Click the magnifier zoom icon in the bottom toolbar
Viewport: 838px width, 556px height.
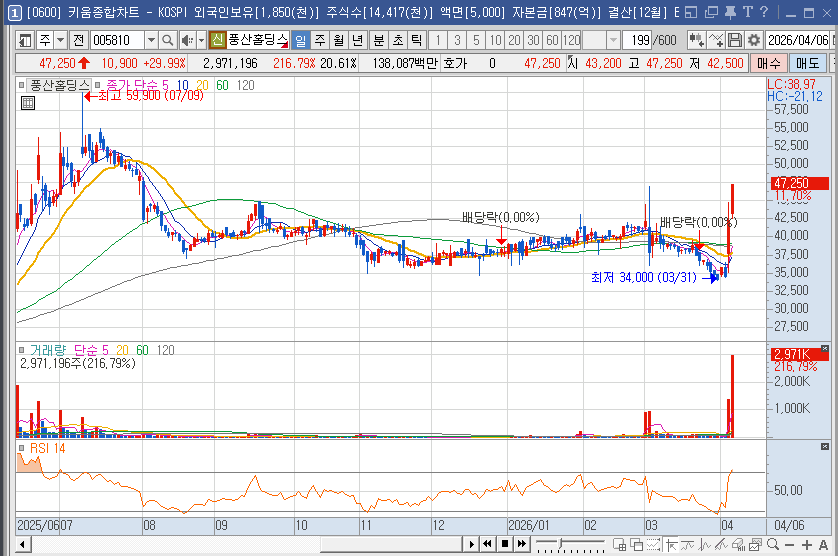773,545
